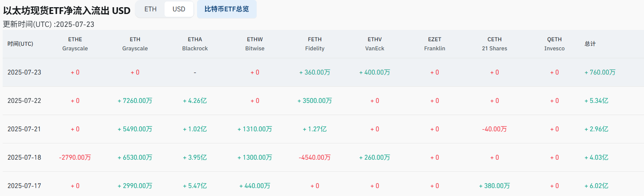
Task: Click the 2025-07-23 total of 760.00万
Action: [600, 72]
